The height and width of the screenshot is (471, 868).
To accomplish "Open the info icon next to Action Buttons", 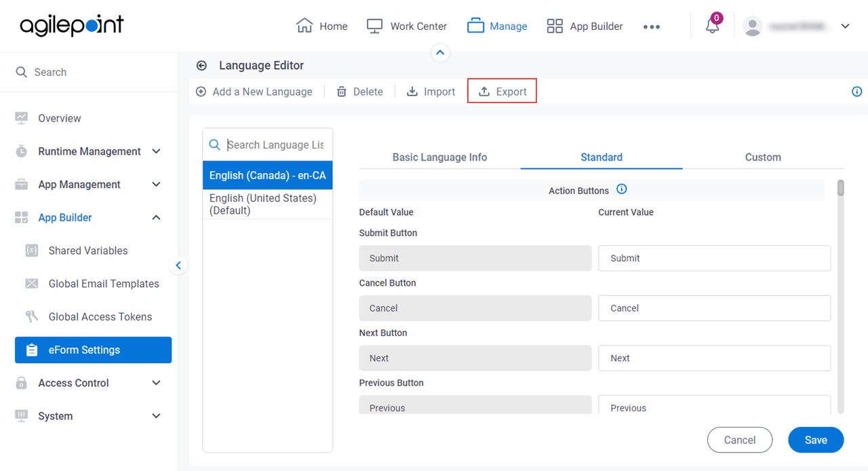I will point(621,189).
